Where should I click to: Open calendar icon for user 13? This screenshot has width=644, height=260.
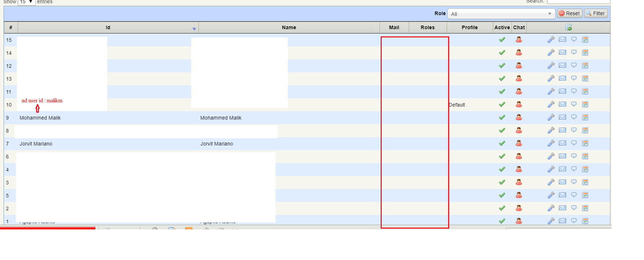coord(585,79)
